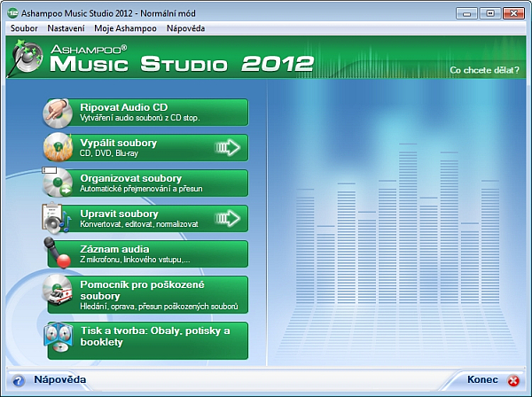
Task: Click the "Co chcete dělat?" banner text
Action: click(484, 70)
